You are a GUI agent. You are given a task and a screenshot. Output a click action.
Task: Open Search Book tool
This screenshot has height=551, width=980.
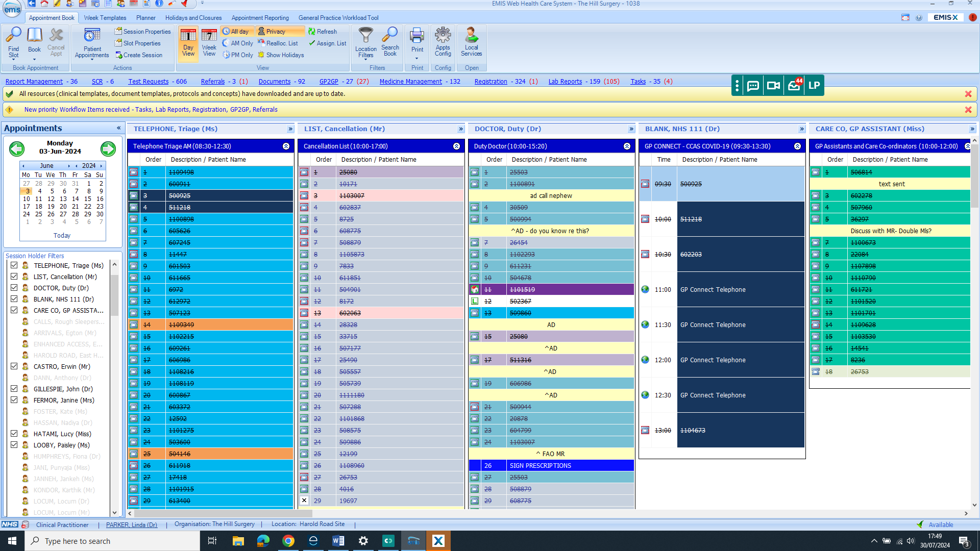point(390,42)
